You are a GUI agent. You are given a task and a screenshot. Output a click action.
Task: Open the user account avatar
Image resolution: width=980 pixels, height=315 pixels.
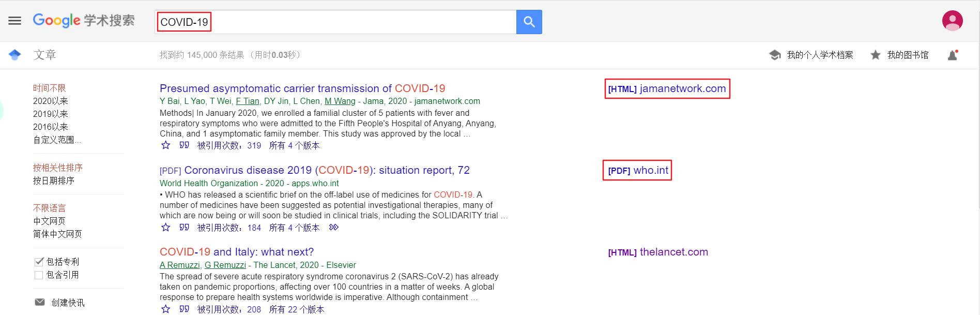[x=952, y=21]
